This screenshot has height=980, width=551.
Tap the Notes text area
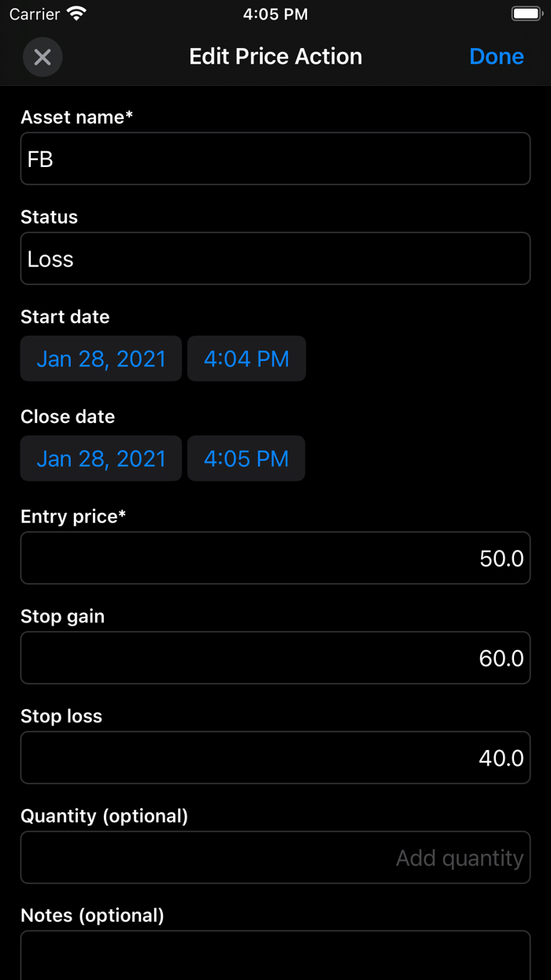(x=275, y=957)
